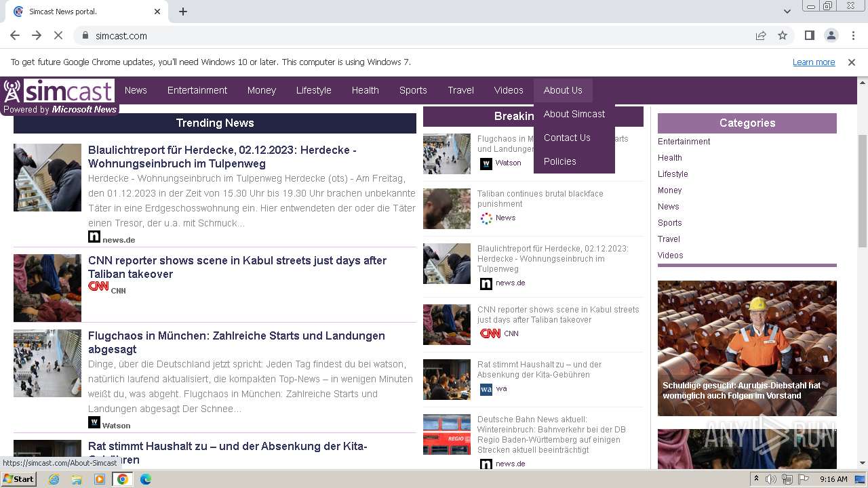This screenshot has width=868, height=488.
Task: Open the share this page icon
Action: click(761, 35)
